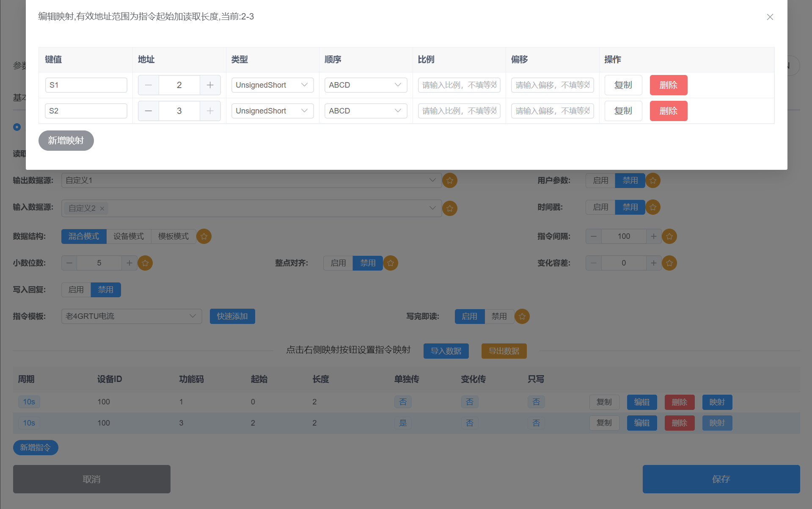The width and height of the screenshot is (812, 509).
Task: Click the S2 key value input field
Action: (86, 111)
